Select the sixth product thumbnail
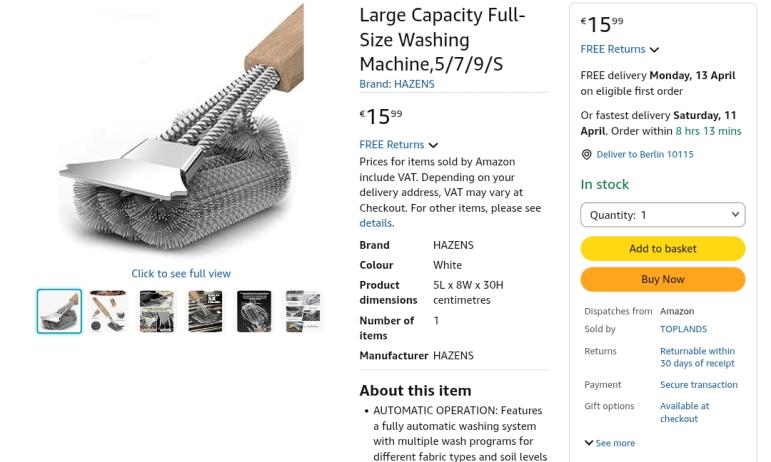 click(x=302, y=311)
